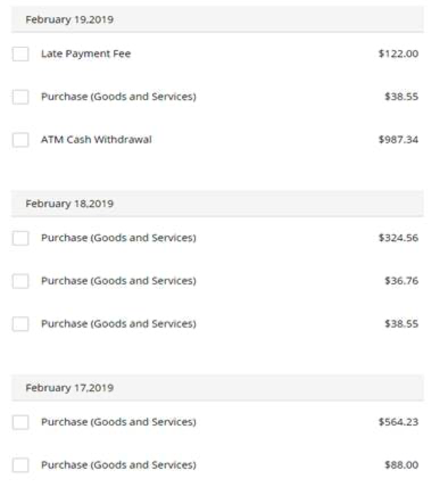Click the $564.23 amount
Screen dimensions: 448x487
[399, 422]
